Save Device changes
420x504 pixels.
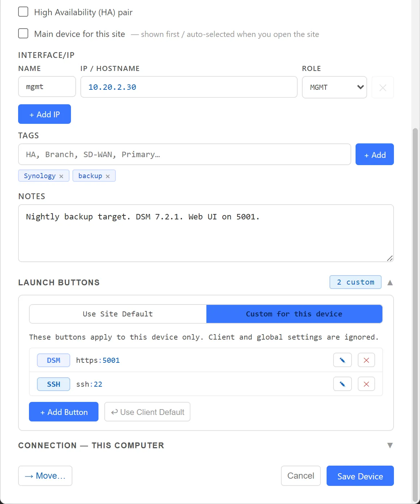[360, 476]
